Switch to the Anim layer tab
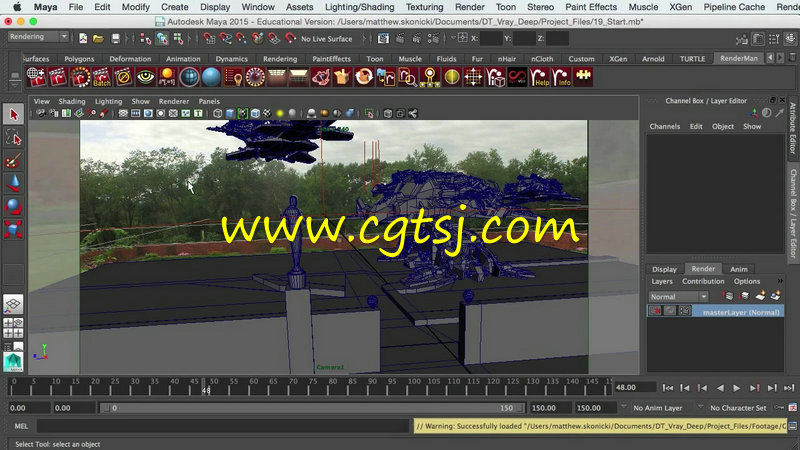The height and width of the screenshot is (450, 800). pyautogui.click(x=739, y=269)
